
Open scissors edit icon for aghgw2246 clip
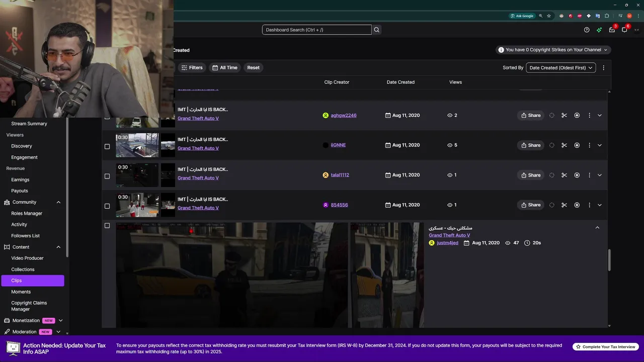click(x=564, y=115)
